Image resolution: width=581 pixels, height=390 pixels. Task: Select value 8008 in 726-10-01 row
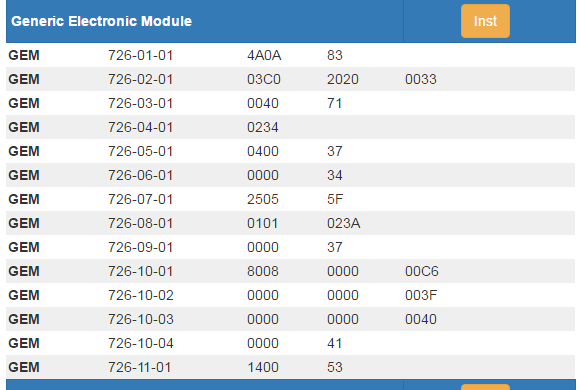click(x=263, y=271)
